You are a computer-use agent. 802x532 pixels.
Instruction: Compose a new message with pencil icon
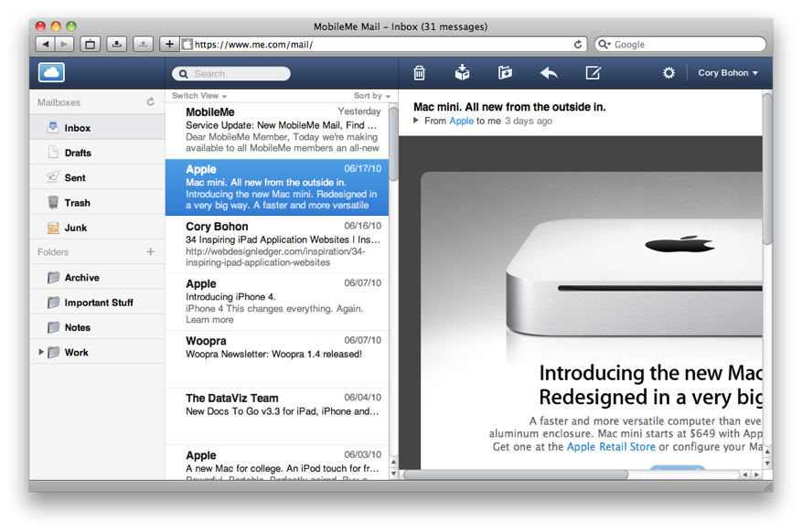(593, 73)
